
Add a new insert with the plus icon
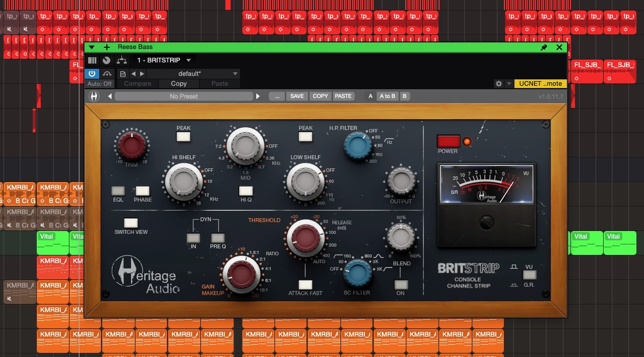pyautogui.click(x=106, y=47)
